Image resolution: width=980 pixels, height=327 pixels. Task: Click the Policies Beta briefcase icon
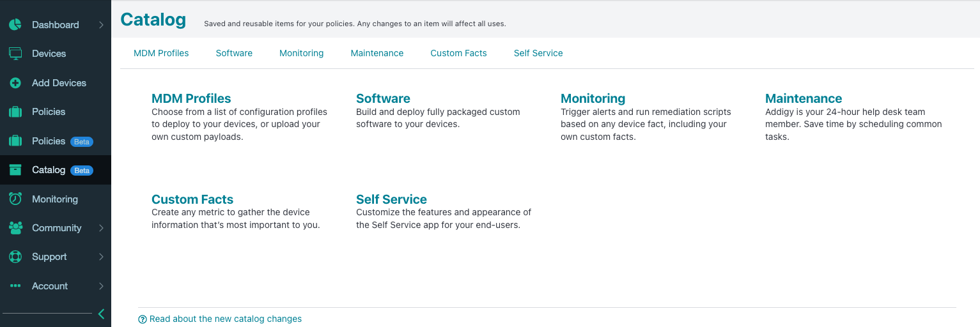click(x=15, y=141)
